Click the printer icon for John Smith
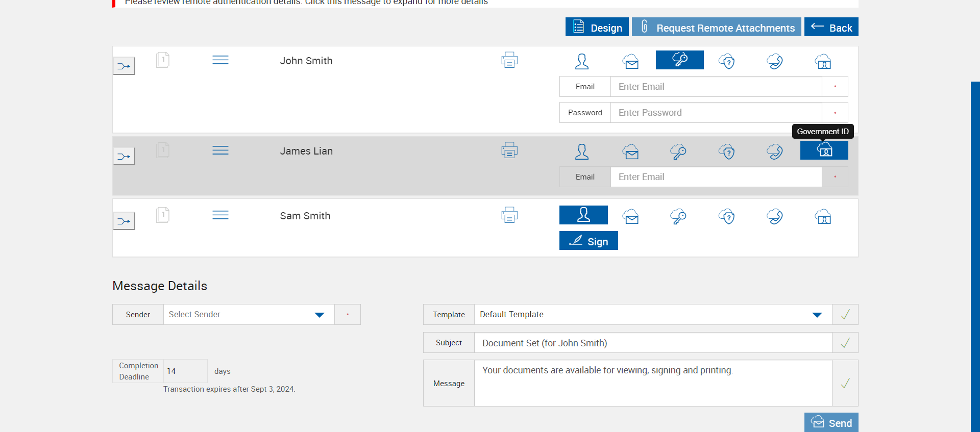The height and width of the screenshot is (432, 980). 509,60
